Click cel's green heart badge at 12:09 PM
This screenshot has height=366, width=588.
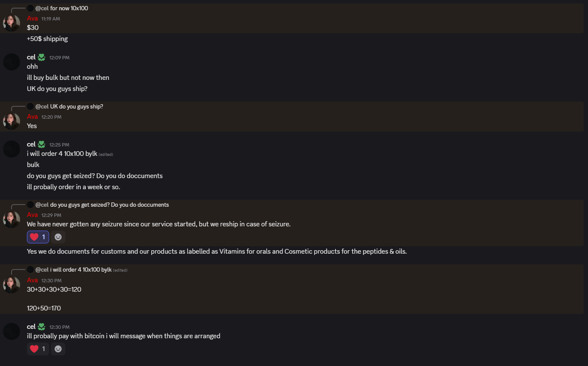tap(41, 57)
